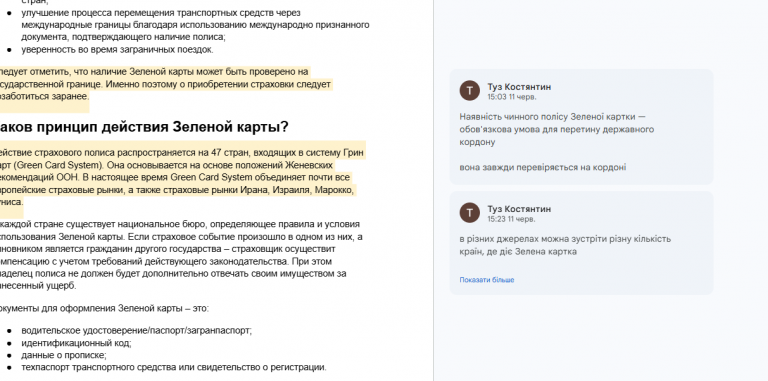Select author name Туз Костянтин on 15:23 comment
Image resolution: width=768 pixels, height=381 pixels.
pos(519,209)
